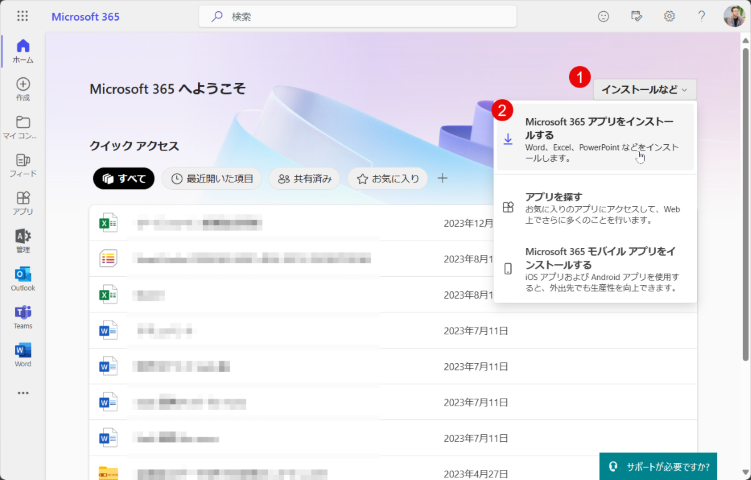Choose アプリを探す from the menu
751x480 pixels.
(595, 207)
